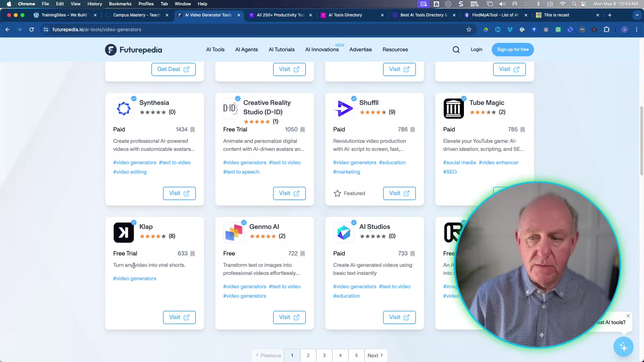Viewport: 644px width, 362px height.
Task: Click the AI Studios logo thumbnail
Action: coord(343,232)
